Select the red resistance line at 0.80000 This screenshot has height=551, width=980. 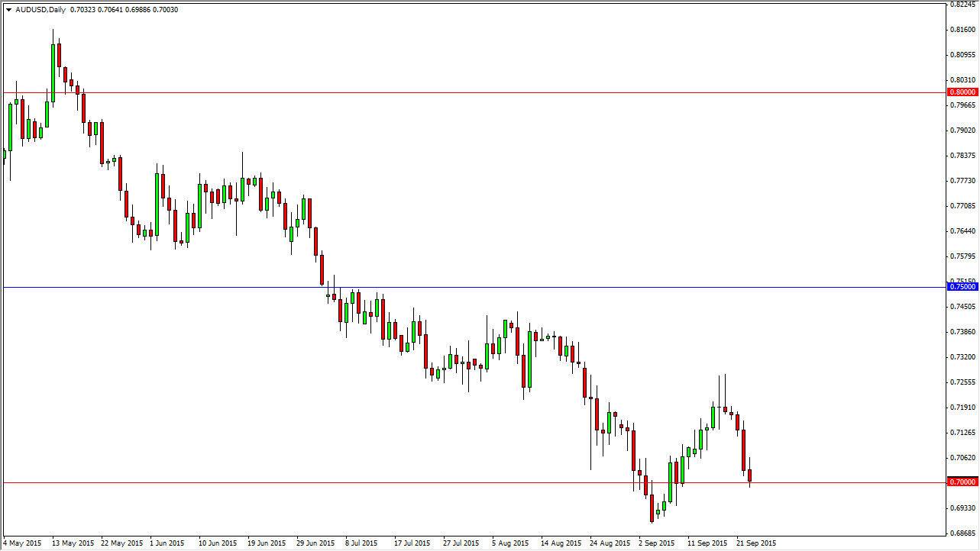click(458, 92)
